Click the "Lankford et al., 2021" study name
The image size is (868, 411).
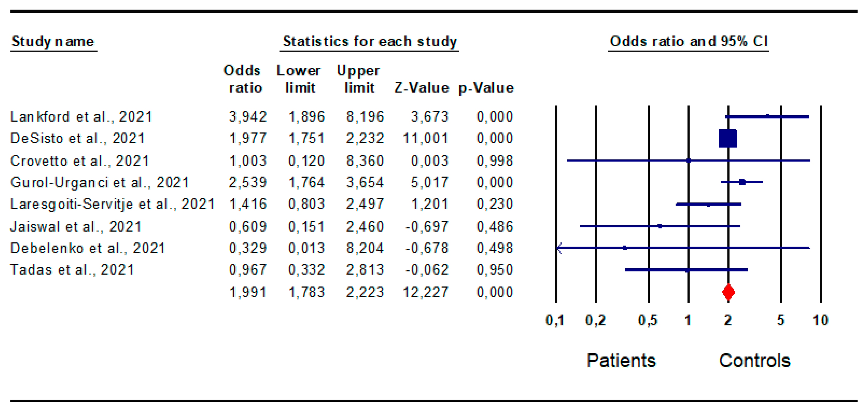pyautogui.click(x=81, y=117)
